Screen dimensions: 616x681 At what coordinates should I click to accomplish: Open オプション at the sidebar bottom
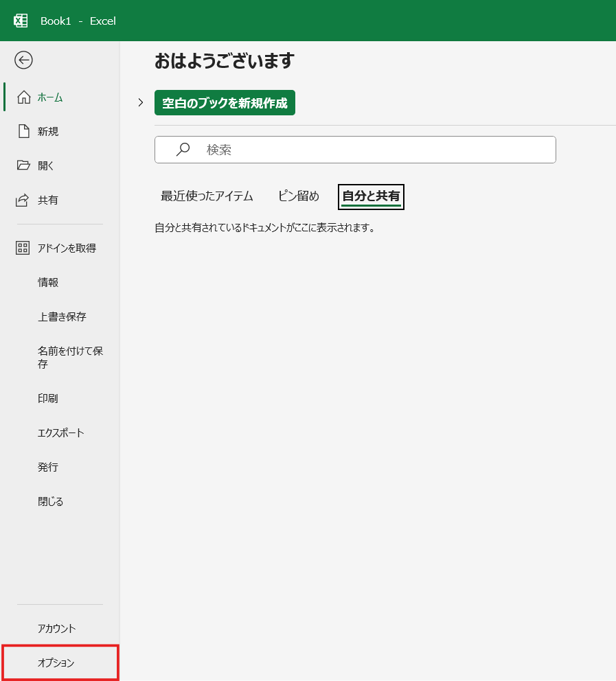pos(56,662)
